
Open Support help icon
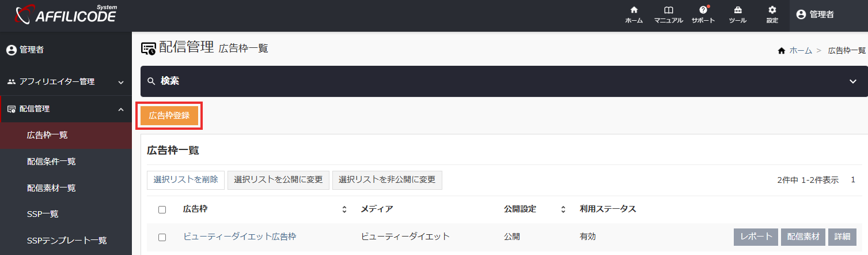(x=703, y=11)
